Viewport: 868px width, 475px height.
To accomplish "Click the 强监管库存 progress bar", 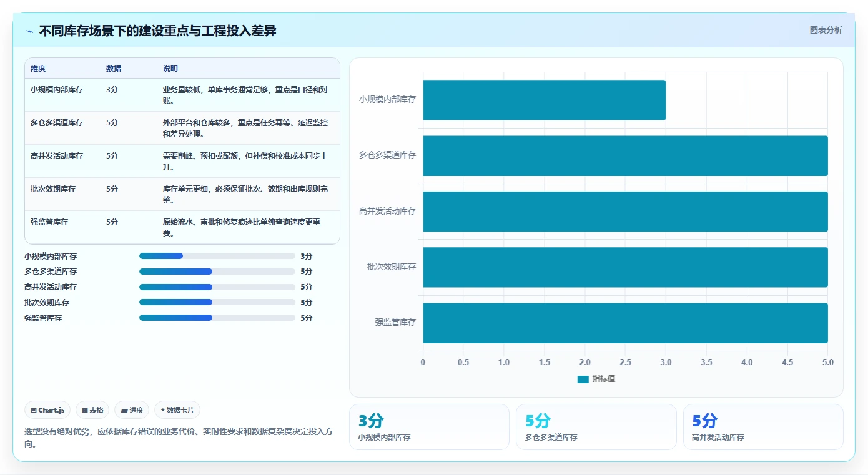I will [x=217, y=318].
